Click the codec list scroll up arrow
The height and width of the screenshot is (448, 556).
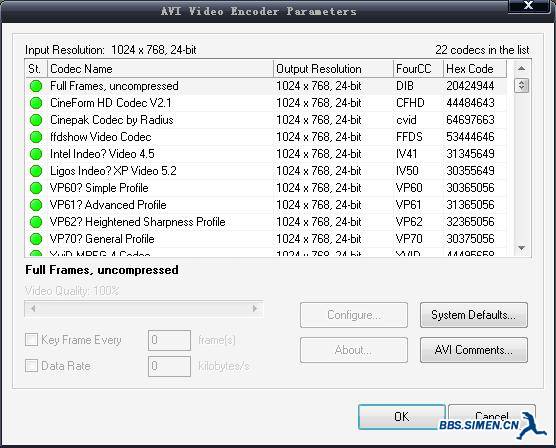click(x=521, y=68)
